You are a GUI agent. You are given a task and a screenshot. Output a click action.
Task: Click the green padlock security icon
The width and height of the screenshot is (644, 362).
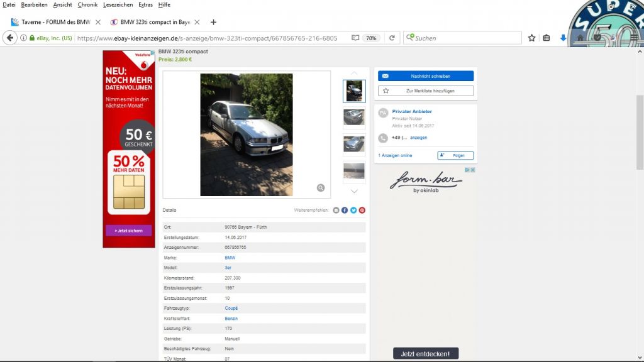pyautogui.click(x=32, y=38)
